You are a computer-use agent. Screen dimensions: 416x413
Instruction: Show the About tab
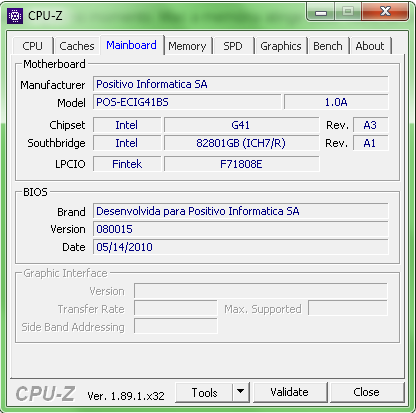point(370,46)
